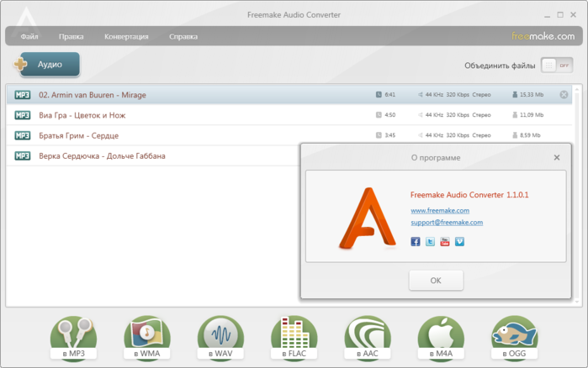Click the duration clock icon of the Mirage track
The width and height of the screenshot is (588, 368).
point(379,94)
